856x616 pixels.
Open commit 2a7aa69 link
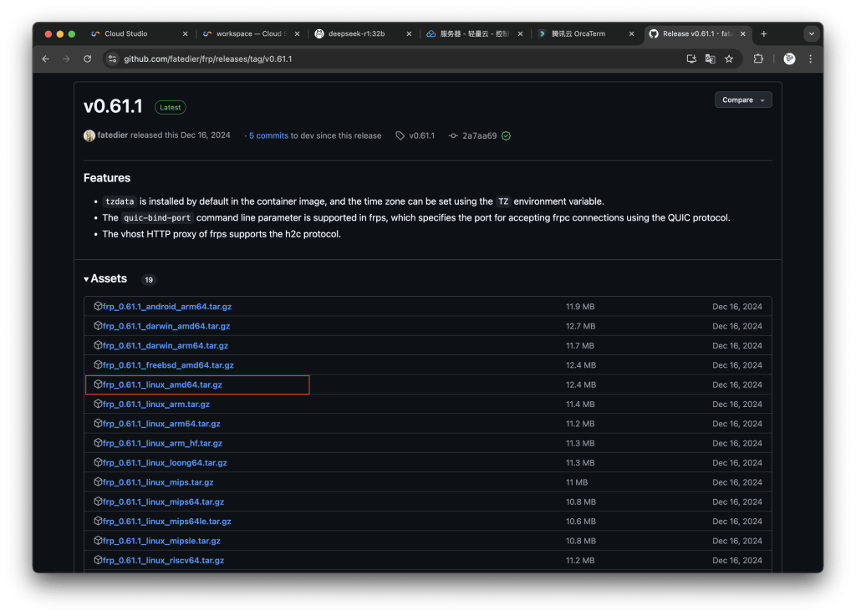point(479,136)
